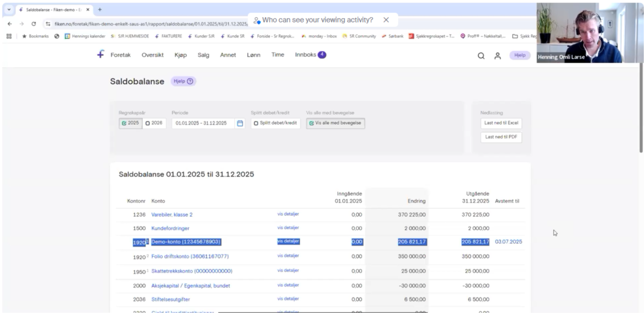This screenshot has width=644, height=313.
Task: Click the period date range field
Action: pos(202,123)
